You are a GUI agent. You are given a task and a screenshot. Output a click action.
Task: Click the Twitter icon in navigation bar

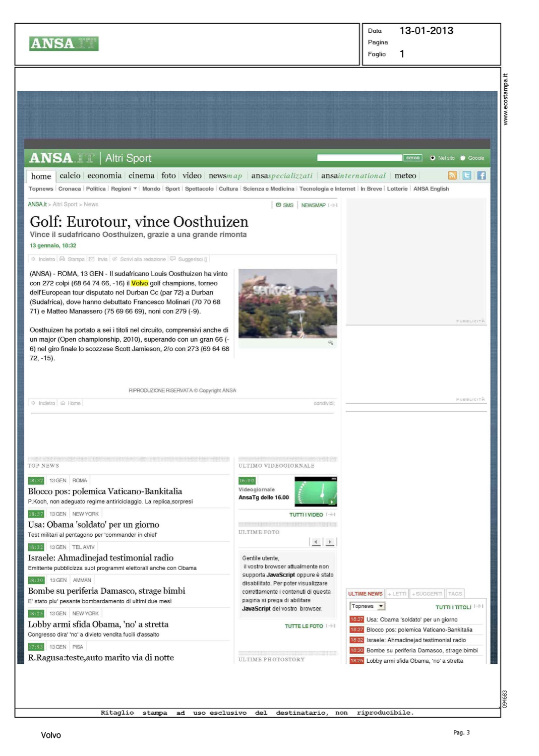click(467, 175)
